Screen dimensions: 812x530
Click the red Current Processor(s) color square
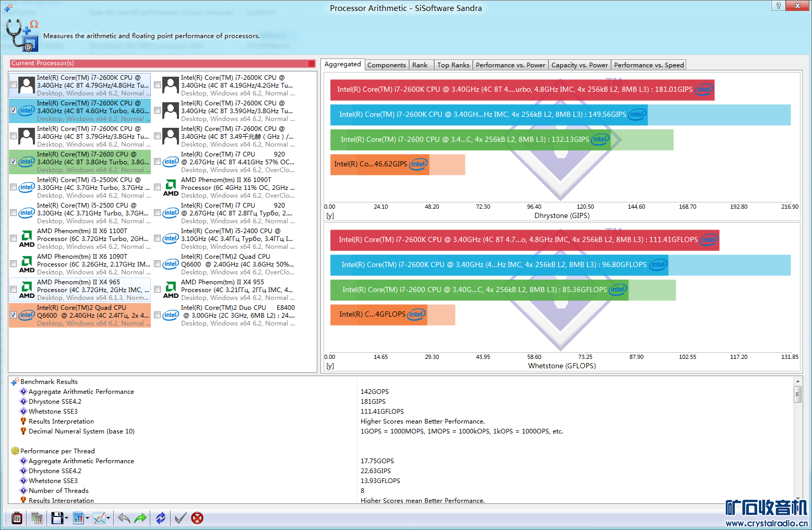pyautogui.click(x=312, y=64)
